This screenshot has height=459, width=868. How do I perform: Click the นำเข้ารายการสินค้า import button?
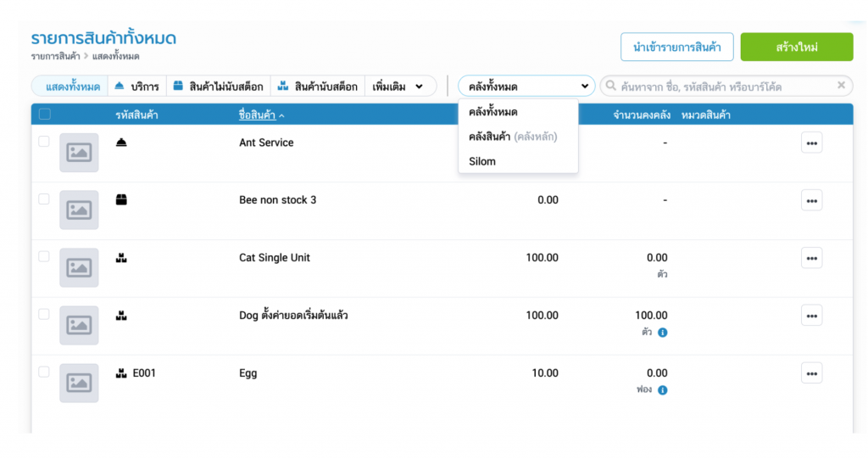[676, 48]
